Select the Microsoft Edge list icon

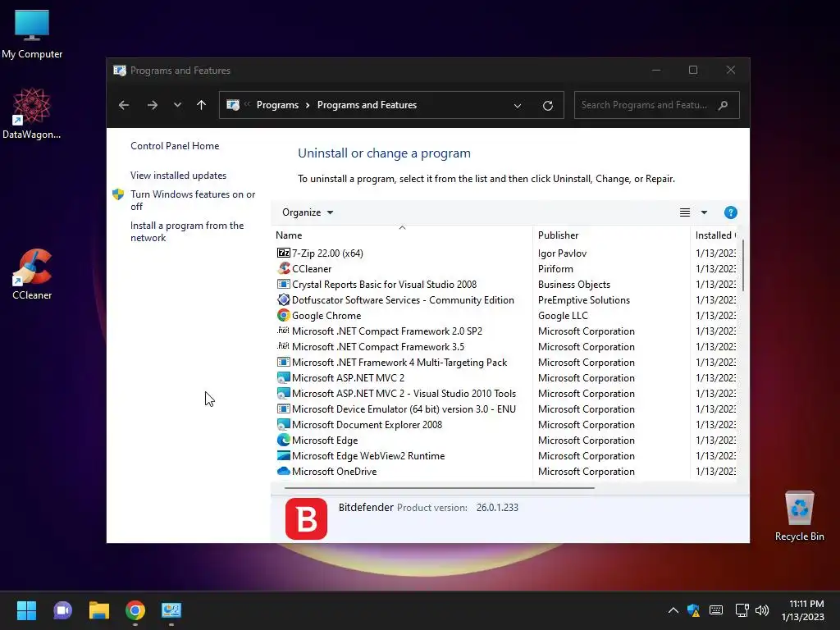point(283,440)
